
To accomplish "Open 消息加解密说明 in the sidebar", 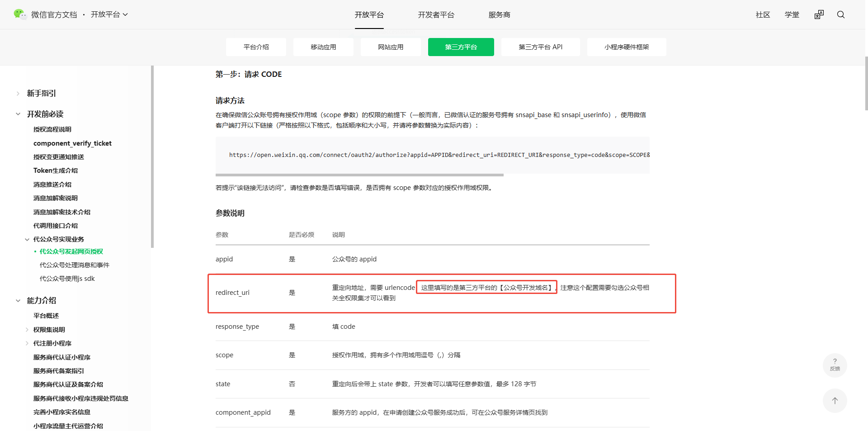I will click(56, 198).
